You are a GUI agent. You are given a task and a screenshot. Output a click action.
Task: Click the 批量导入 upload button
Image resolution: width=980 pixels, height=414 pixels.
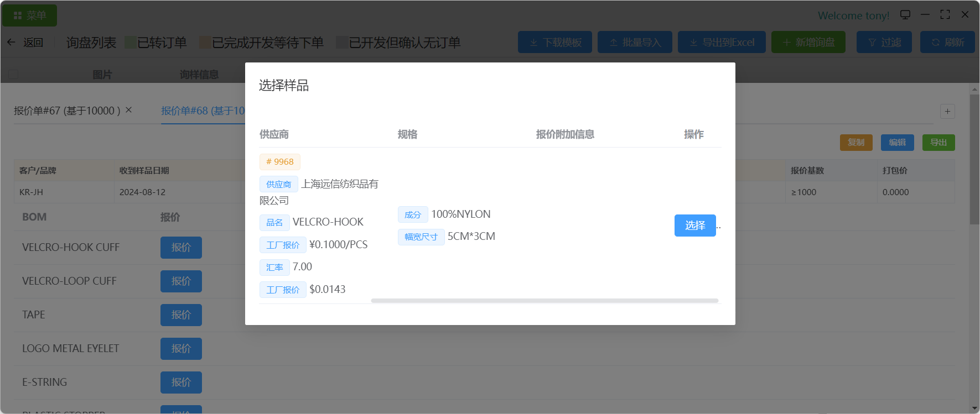pos(635,43)
